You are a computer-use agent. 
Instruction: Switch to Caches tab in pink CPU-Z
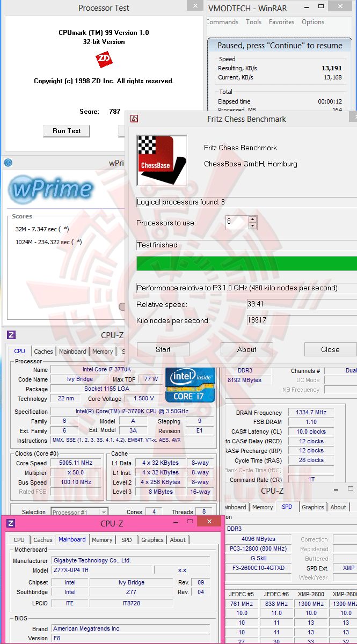tap(43, 540)
